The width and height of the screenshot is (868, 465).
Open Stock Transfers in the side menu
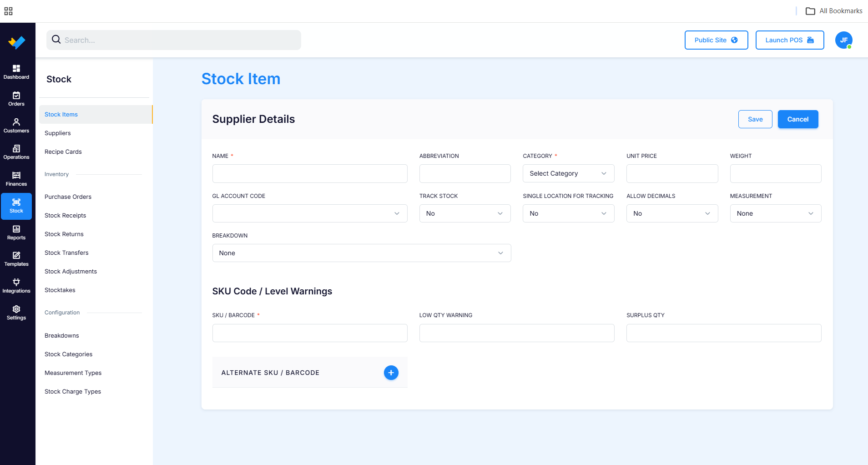(x=66, y=253)
